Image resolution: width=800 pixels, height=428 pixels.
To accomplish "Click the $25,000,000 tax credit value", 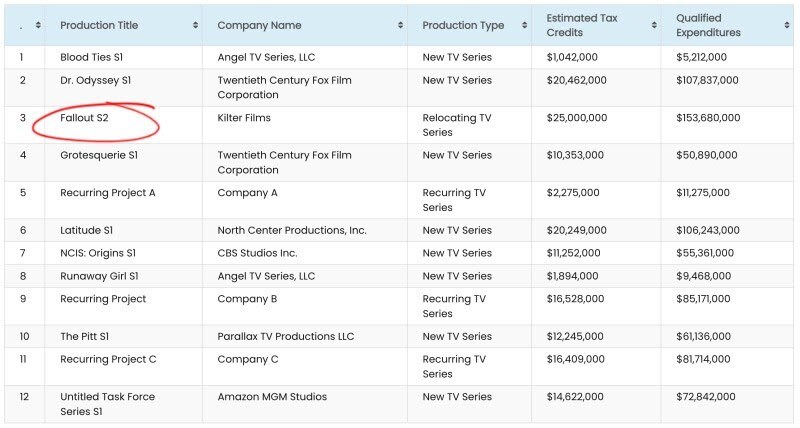I will click(x=577, y=118).
